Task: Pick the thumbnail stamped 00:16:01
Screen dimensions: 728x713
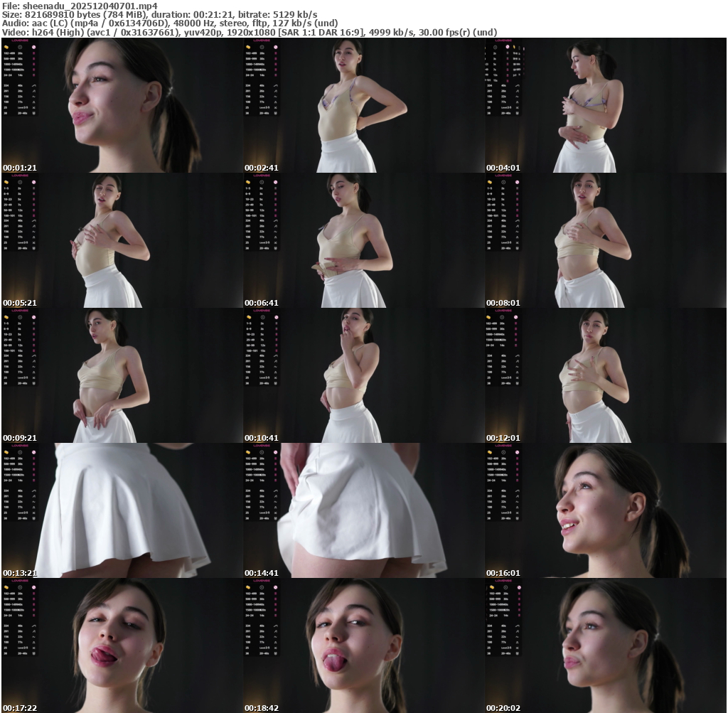Action: (606, 510)
